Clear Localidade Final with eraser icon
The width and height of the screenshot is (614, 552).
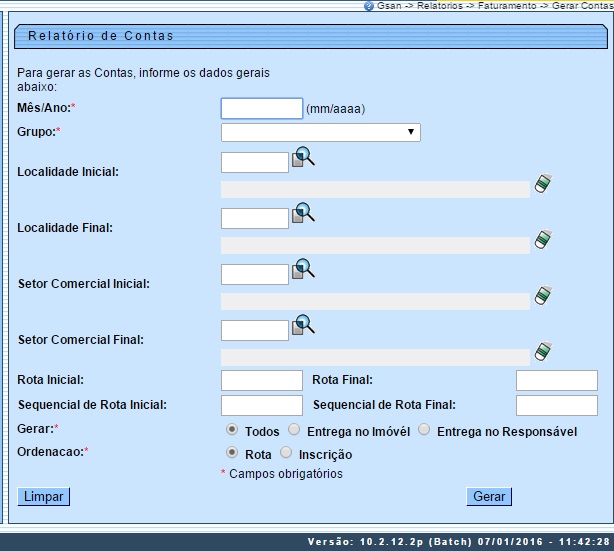coord(542,239)
